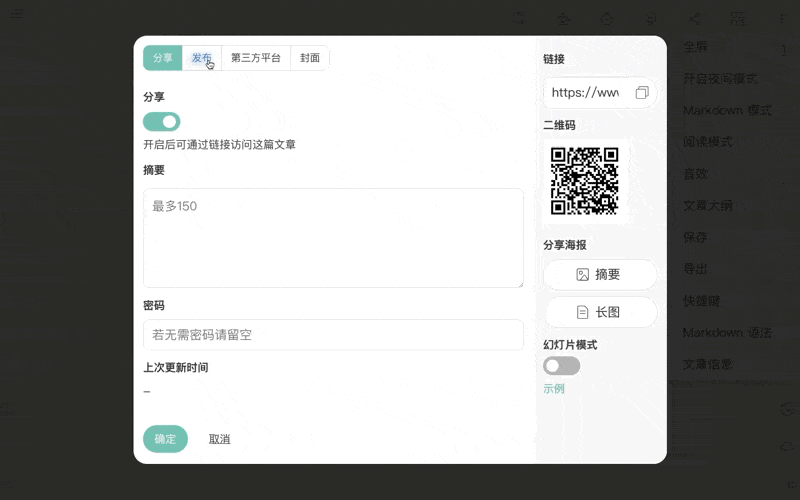The image size is (800, 500).
Task: Switch to the 发布 tab
Action: coord(202,58)
